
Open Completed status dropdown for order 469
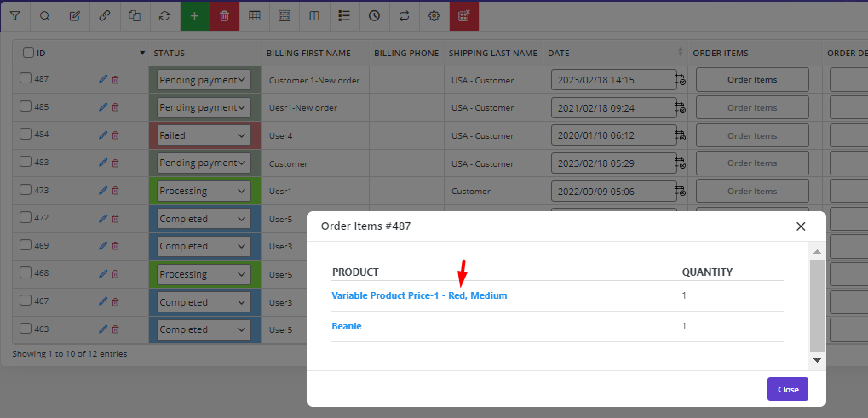click(x=204, y=246)
